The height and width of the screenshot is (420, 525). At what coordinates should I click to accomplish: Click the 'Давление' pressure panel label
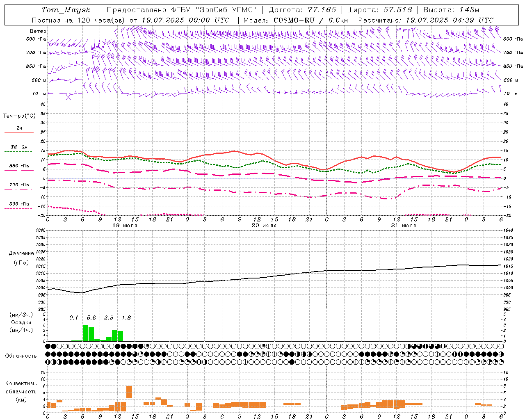tap(21, 253)
